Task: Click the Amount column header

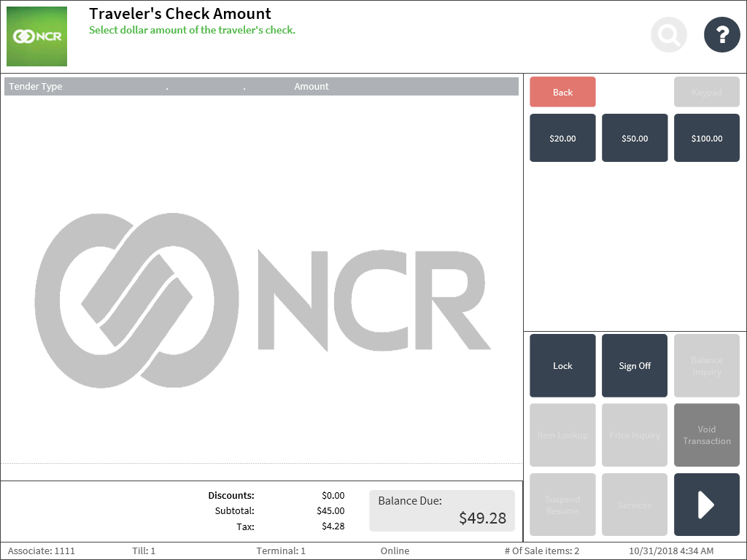Action: [311, 87]
